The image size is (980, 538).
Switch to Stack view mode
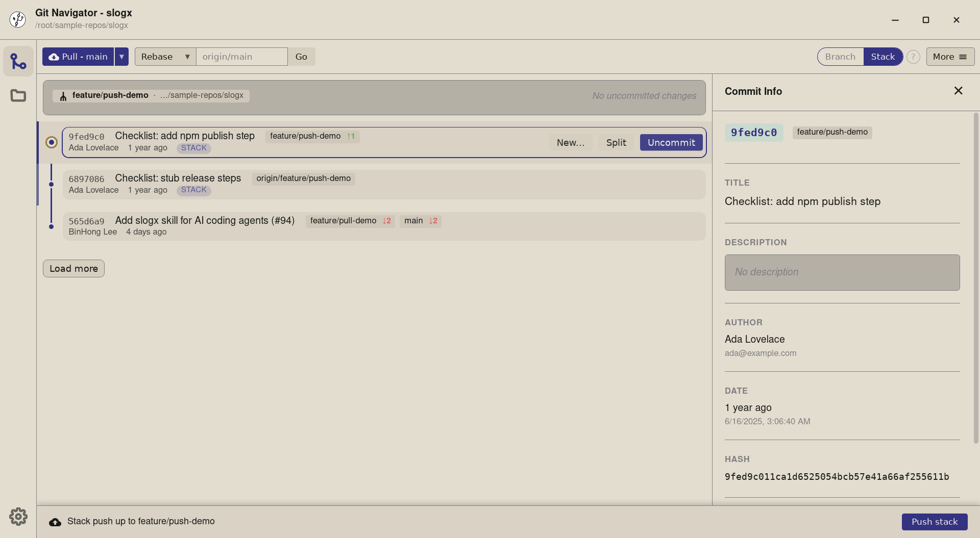[883, 57]
